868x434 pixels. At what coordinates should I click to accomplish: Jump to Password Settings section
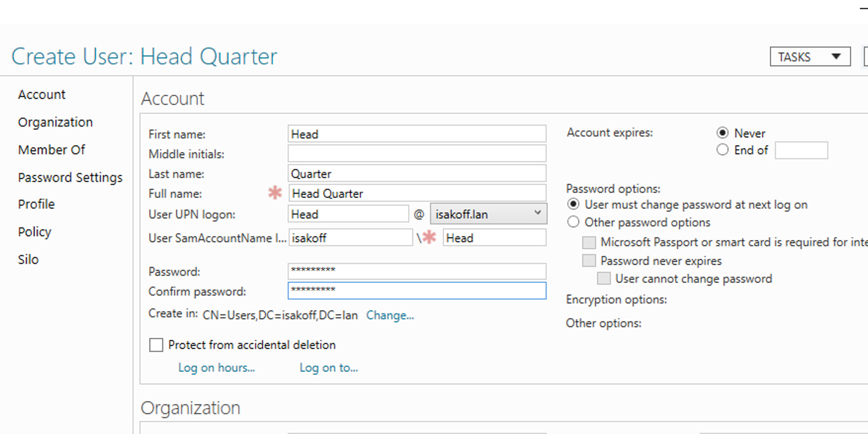click(x=70, y=177)
